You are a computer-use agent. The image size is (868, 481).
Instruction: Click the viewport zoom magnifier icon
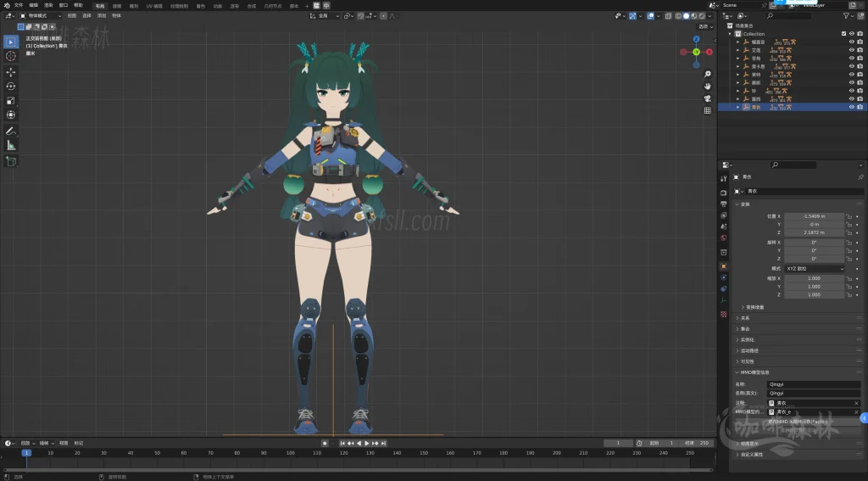pos(708,75)
